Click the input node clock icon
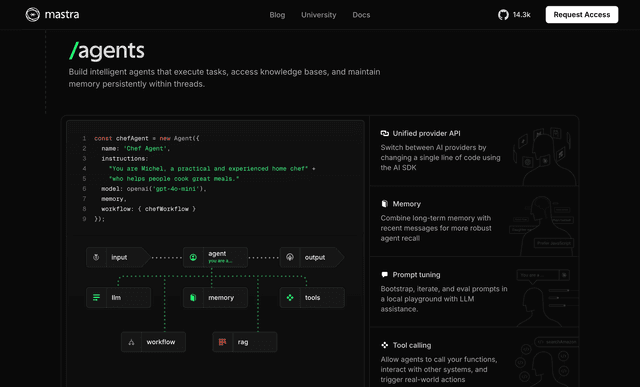This screenshot has width=640, height=387. [x=96, y=257]
